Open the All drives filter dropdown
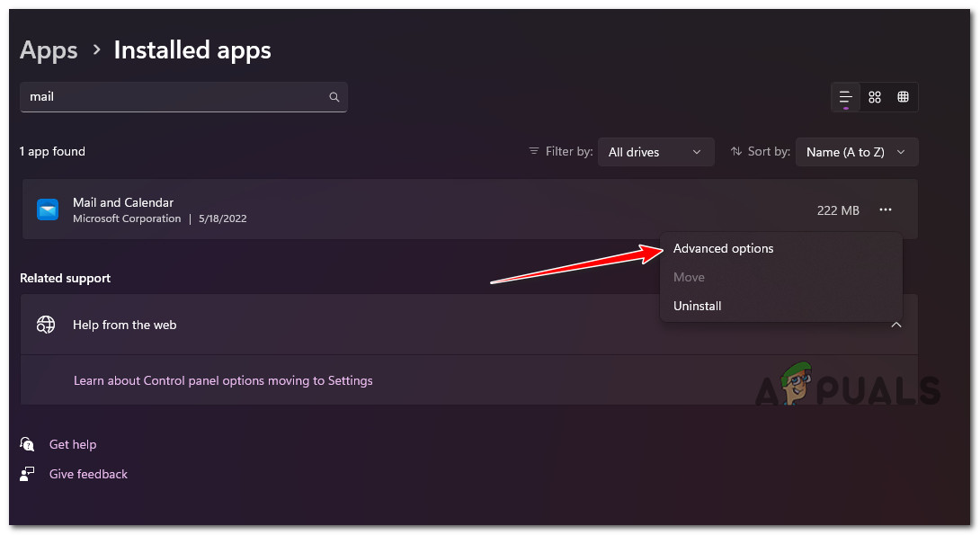 click(655, 152)
